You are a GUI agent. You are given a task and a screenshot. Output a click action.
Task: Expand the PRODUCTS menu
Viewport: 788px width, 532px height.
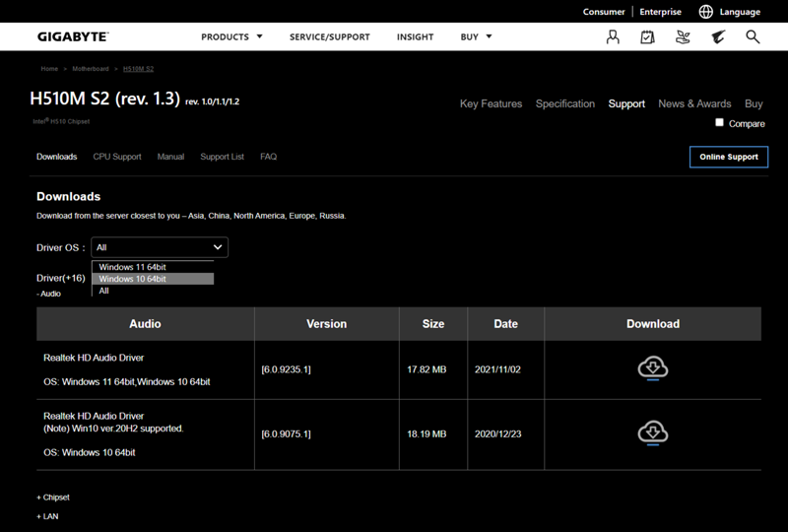point(231,36)
